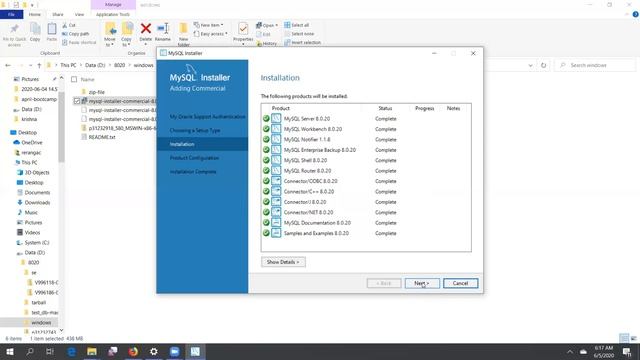
Task: Click the Next button in MySQL Installer
Action: pos(422,283)
